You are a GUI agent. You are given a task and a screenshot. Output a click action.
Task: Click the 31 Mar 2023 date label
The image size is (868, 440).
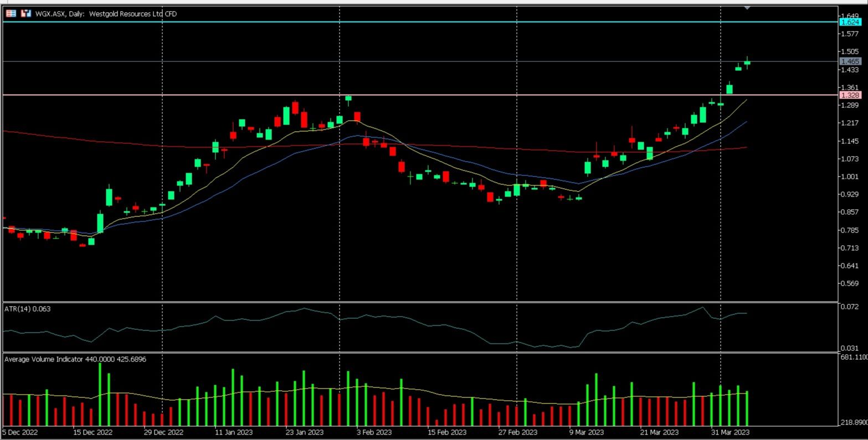[730, 432]
